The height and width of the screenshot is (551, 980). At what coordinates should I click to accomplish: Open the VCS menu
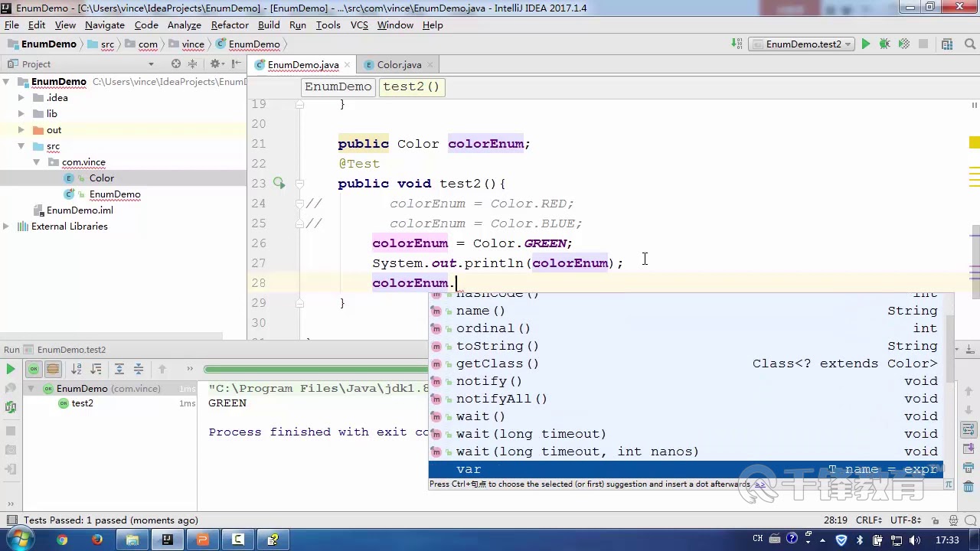[x=359, y=25]
